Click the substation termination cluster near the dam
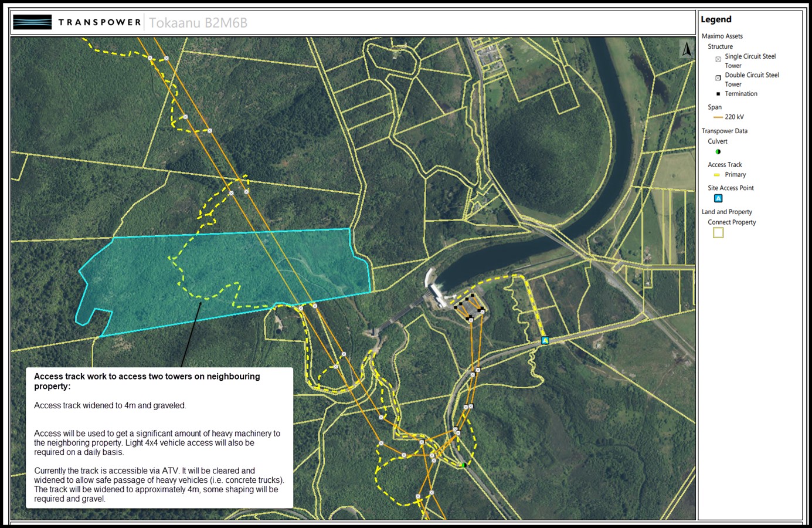812x528 pixels. click(470, 307)
